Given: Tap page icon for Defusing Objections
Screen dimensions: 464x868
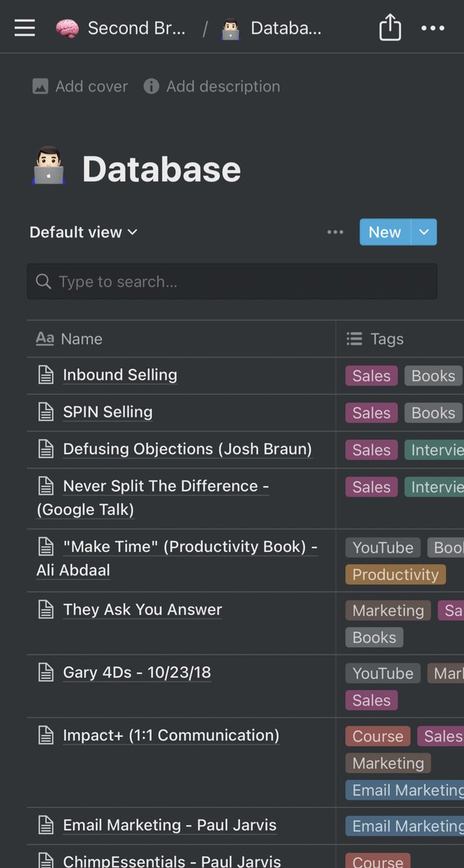Looking at the screenshot, I should tap(46, 449).
